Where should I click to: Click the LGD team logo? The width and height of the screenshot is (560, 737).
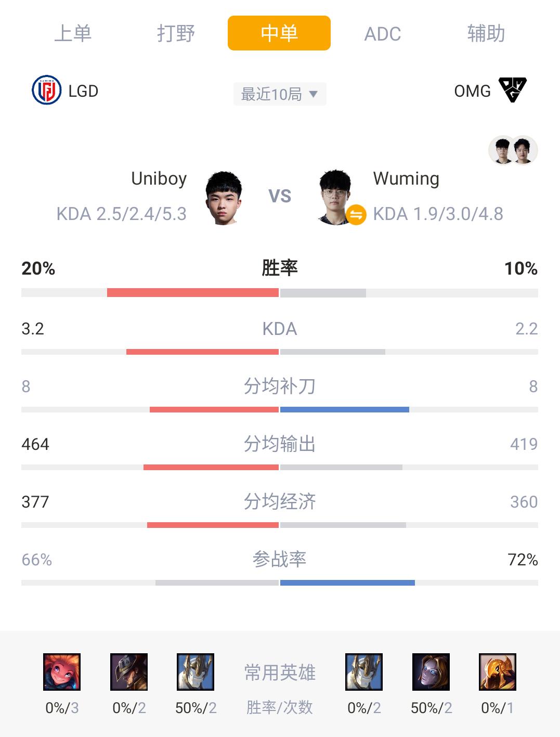coord(47,90)
